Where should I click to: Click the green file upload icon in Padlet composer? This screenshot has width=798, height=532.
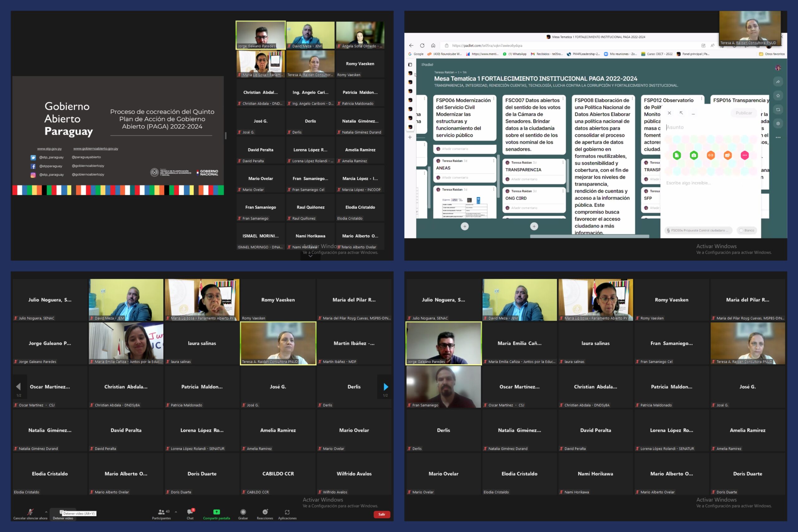click(x=677, y=156)
